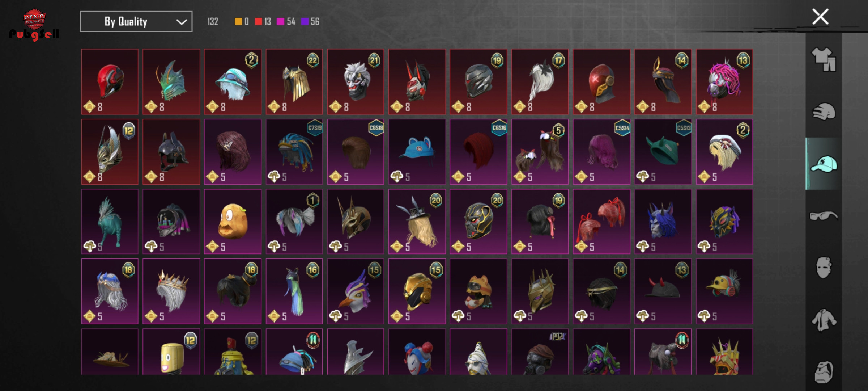Select the potato head mask item
This screenshot has width=868, height=391.
click(233, 222)
